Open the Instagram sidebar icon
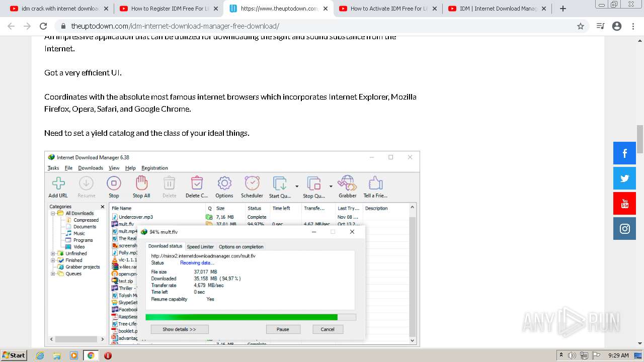 point(624,229)
